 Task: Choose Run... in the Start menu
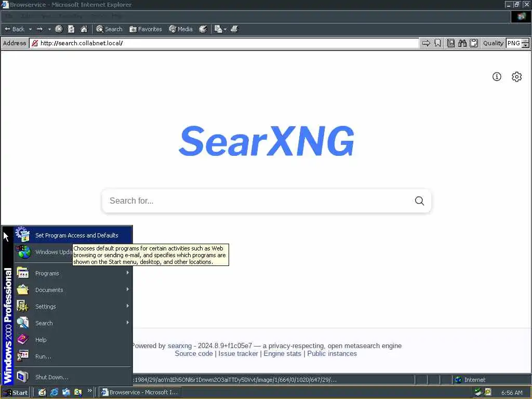coord(73,356)
